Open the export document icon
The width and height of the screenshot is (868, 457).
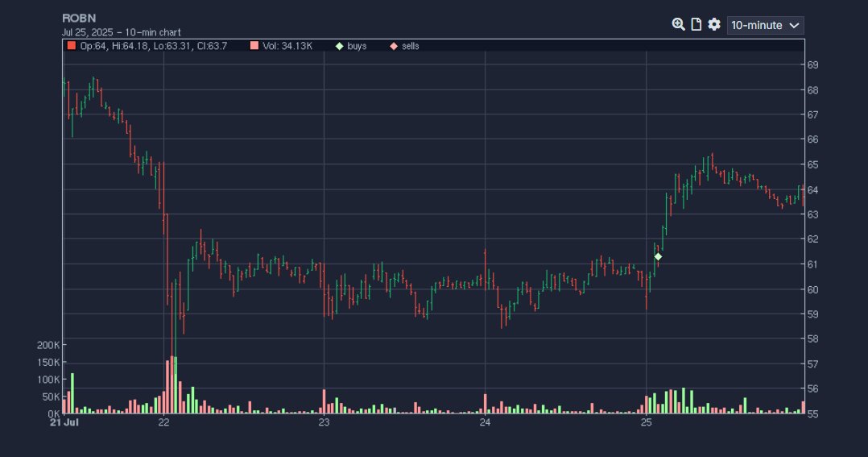[696, 24]
